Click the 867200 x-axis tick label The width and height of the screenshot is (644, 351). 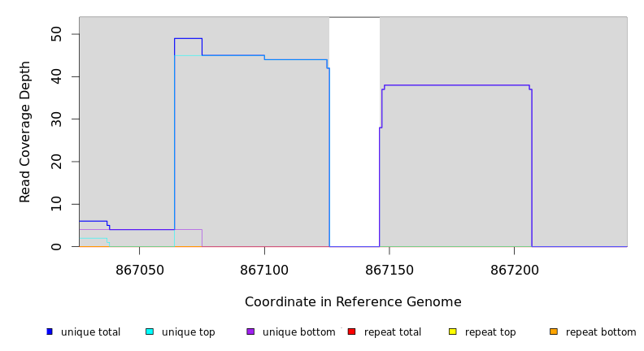pyautogui.click(x=514, y=269)
